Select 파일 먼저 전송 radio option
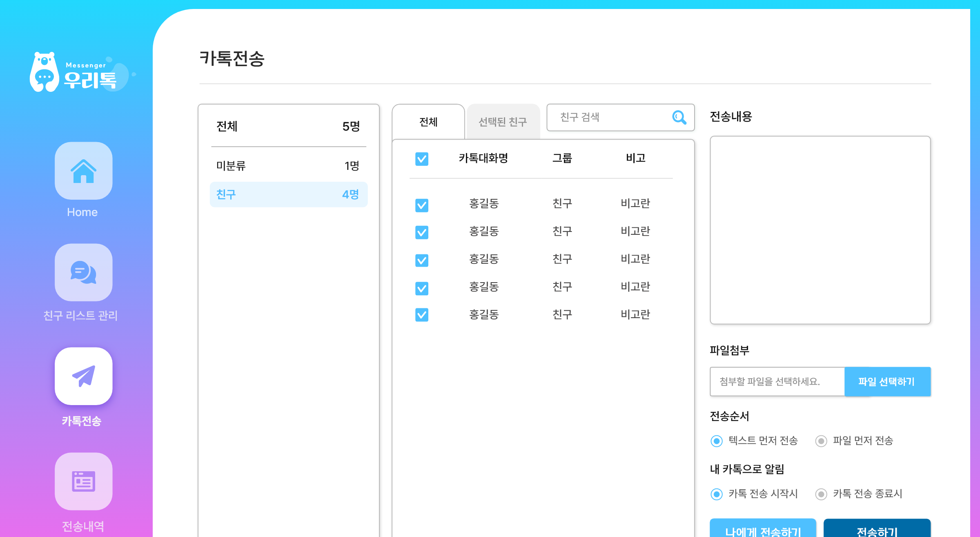980x537 pixels. (821, 441)
